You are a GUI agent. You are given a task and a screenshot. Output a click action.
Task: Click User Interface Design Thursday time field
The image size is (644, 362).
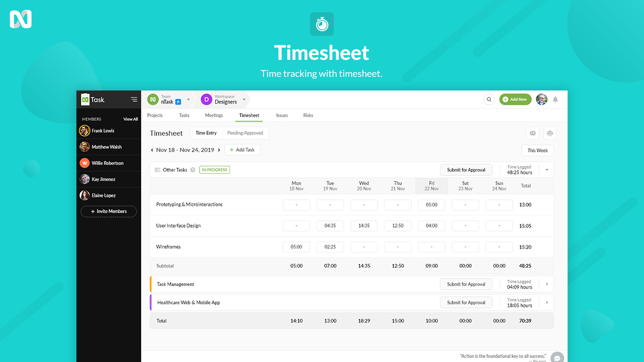398,226
